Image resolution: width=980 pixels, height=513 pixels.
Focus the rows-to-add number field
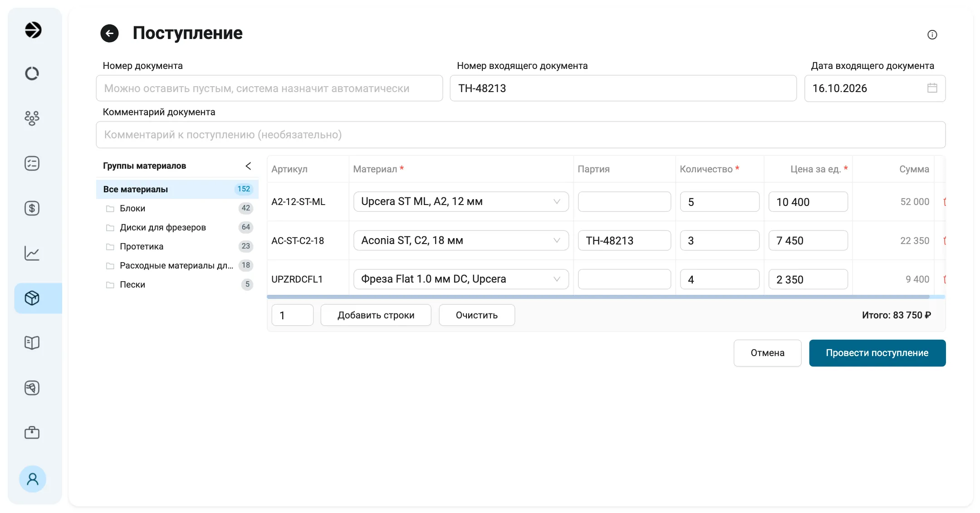pos(293,315)
